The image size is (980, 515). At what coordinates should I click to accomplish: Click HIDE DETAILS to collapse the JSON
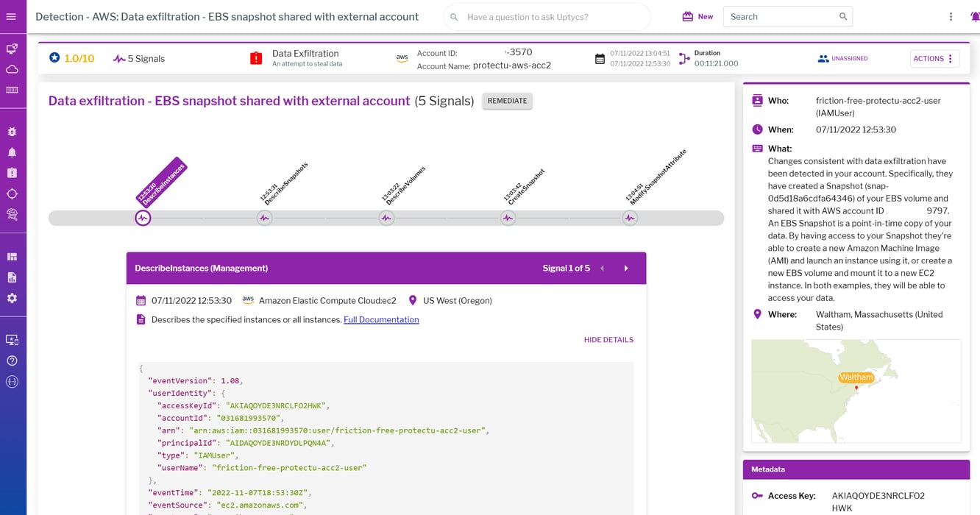coord(608,340)
